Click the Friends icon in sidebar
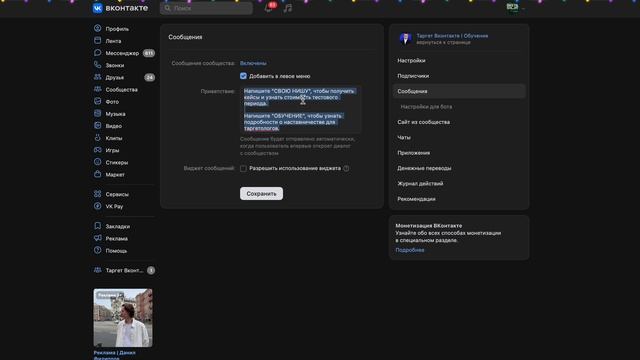Image resolution: width=640 pixels, height=360 pixels. [x=98, y=77]
